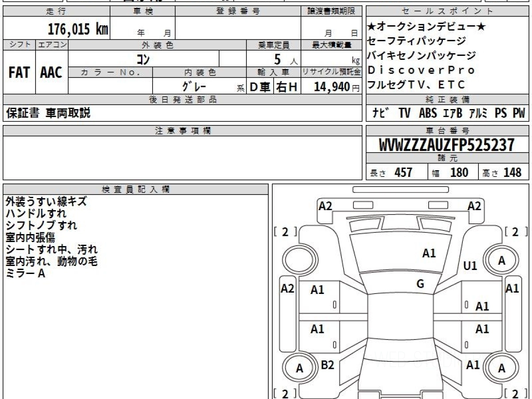Select the PS equipment label

[501, 113]
